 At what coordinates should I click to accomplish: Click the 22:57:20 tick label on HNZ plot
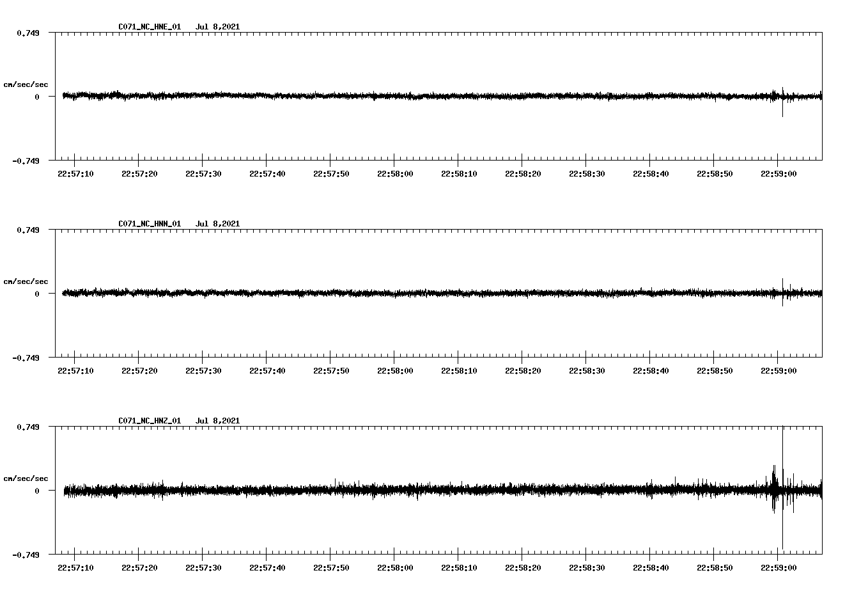click(139, 567)
